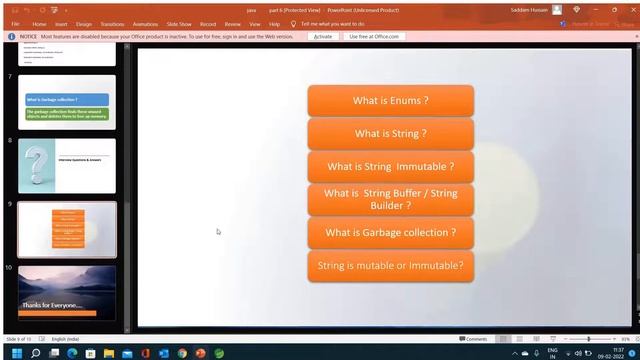640x360 pixels.
Task: Click thumbnail pane scrollbar down arrow
Action: [x=127, y=330]
